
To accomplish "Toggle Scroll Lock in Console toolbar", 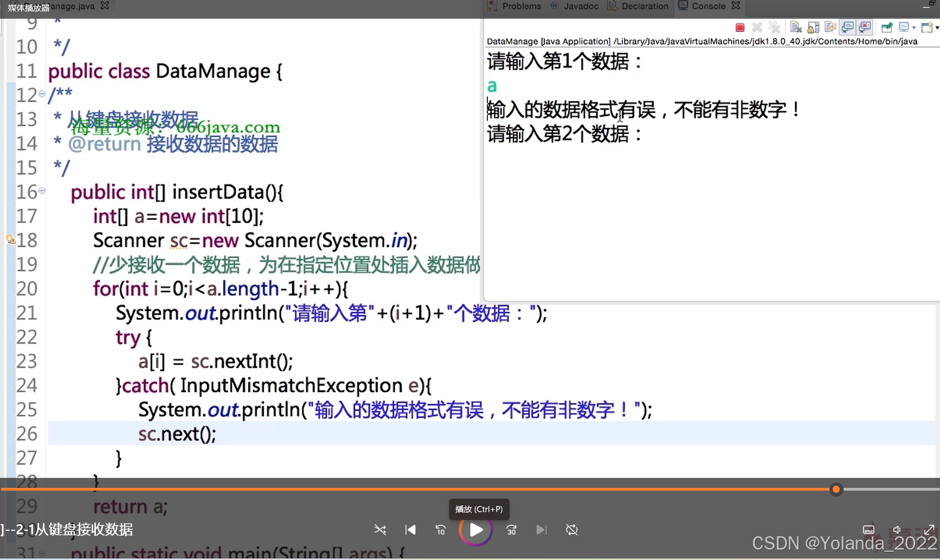I will click(813, 28).
